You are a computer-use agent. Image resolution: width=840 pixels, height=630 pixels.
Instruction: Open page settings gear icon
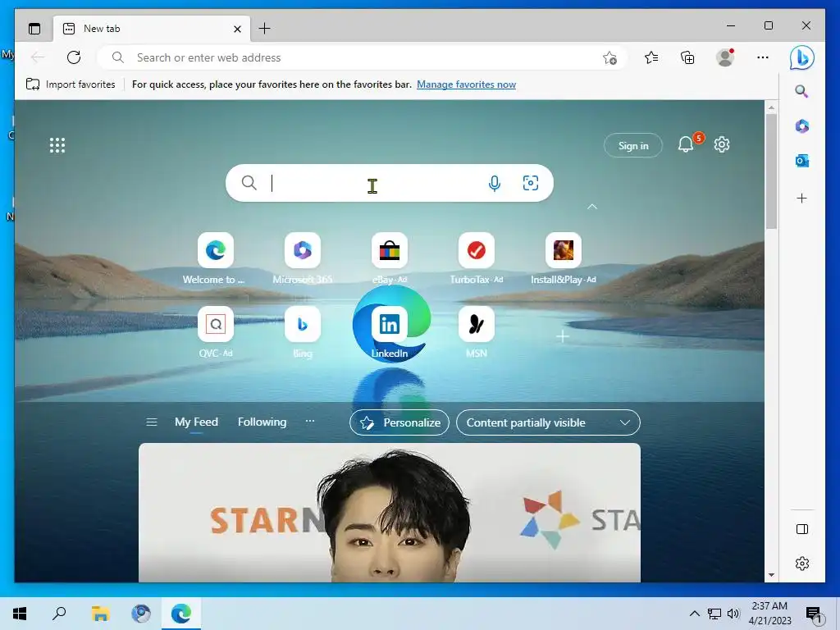pos(722,144)
